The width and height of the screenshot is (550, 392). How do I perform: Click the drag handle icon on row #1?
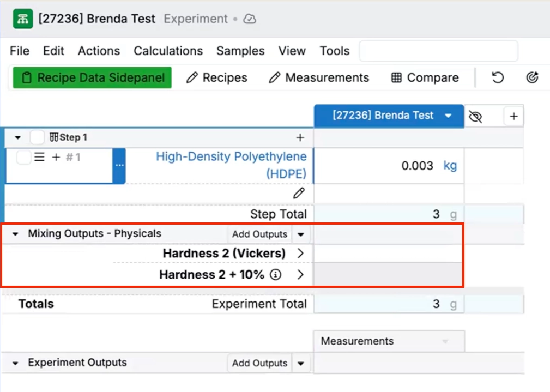point(39,157)
